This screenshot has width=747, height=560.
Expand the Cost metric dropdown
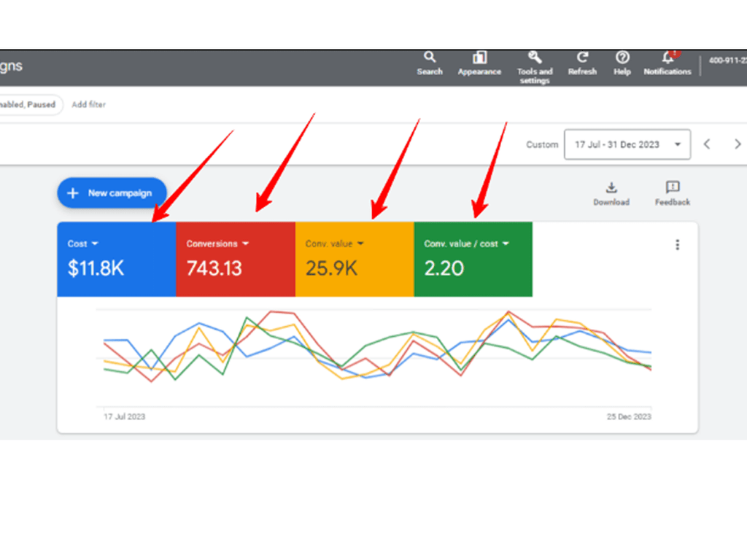[x=95, y=244]
